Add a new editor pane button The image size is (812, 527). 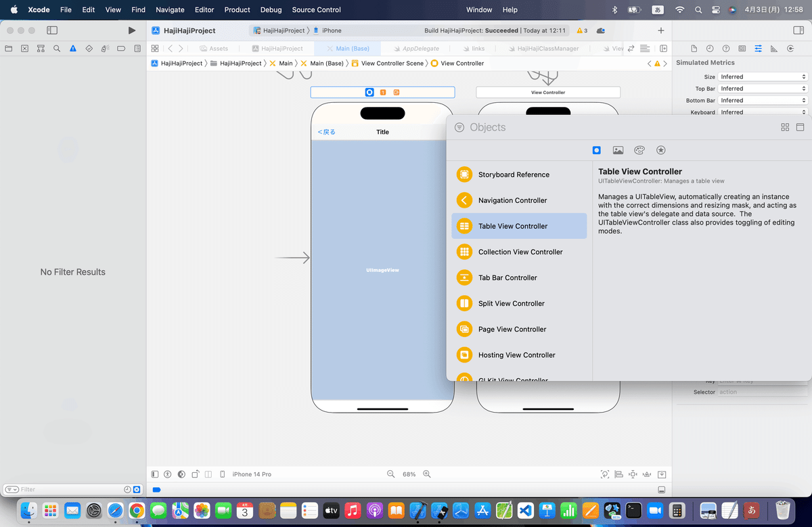[x=663, y=49]
